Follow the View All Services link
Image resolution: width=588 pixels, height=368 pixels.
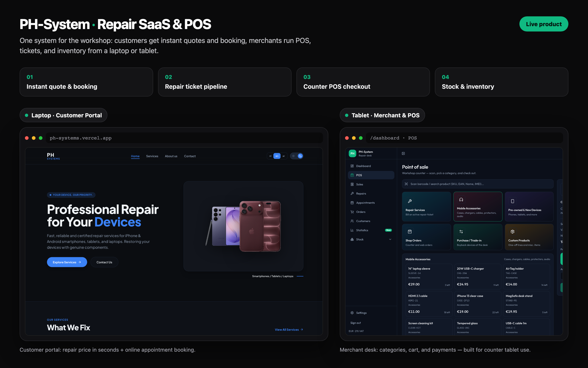pyautogui.click(x=289, y=330)
